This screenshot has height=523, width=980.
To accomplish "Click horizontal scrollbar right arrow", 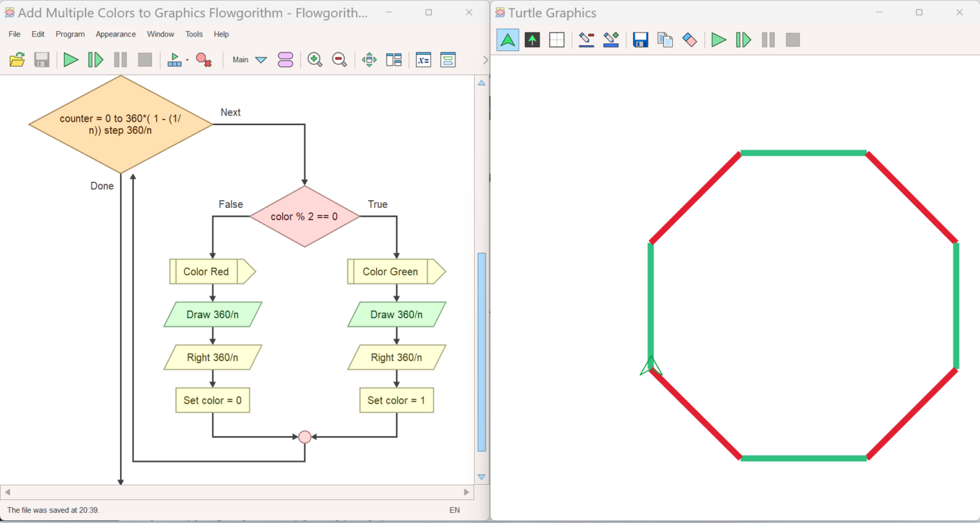I will (x=466, y=492).
